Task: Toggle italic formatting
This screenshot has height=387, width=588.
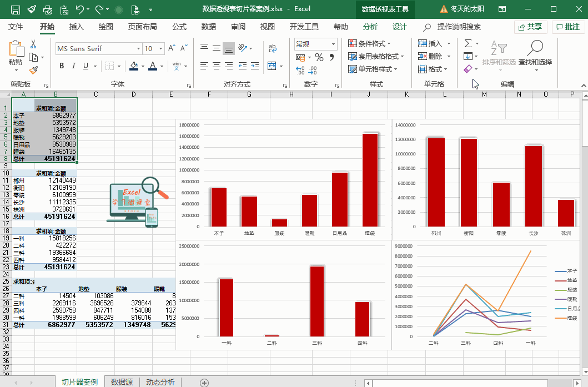Action: (x=73, y=66)
